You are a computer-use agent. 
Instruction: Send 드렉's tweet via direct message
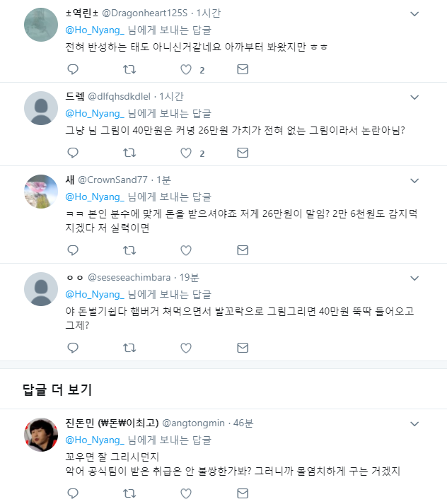242,153
